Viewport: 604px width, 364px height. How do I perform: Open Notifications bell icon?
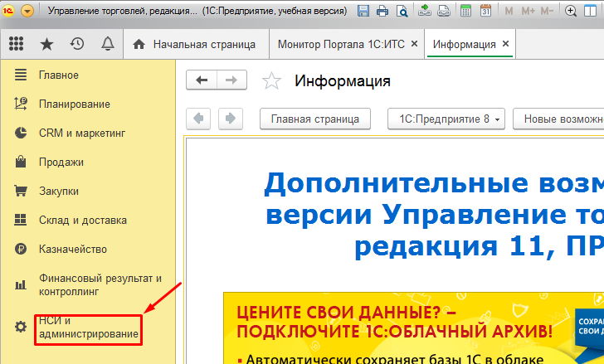108,44
